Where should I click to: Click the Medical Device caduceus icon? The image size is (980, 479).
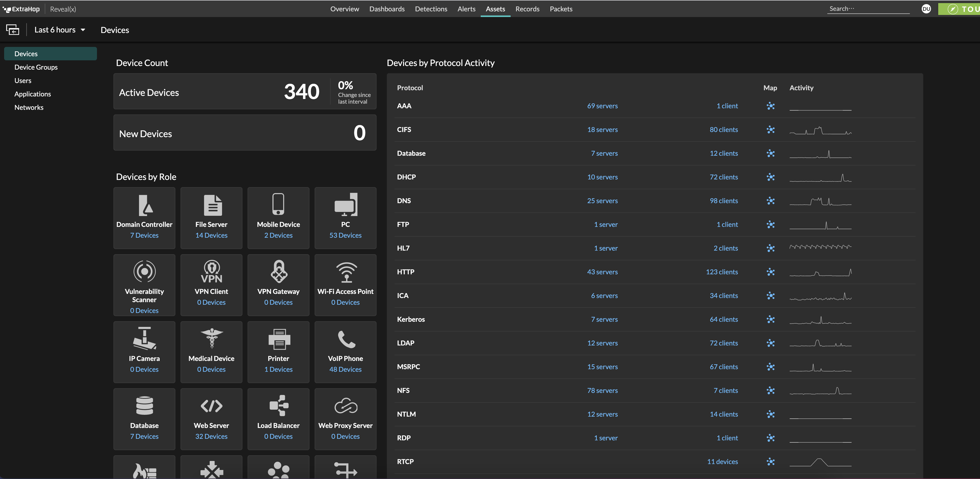212,338
